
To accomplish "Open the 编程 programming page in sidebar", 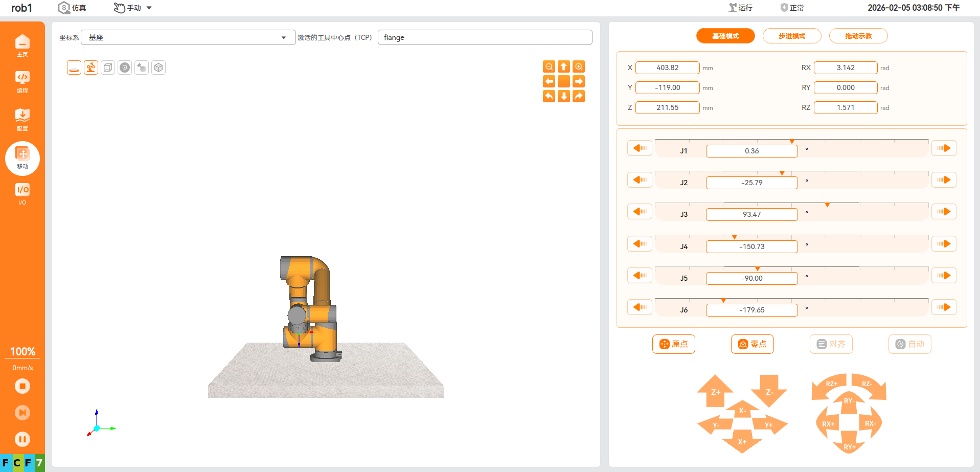I will [x=22, y=82].
